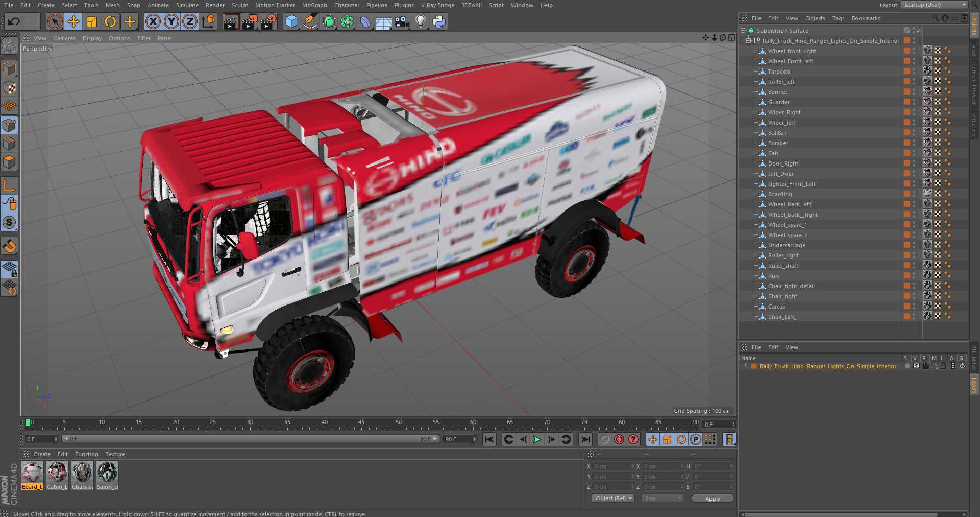Toggle visibility dots for Cab object
This screenshot has width=980, height=517.
914,153
